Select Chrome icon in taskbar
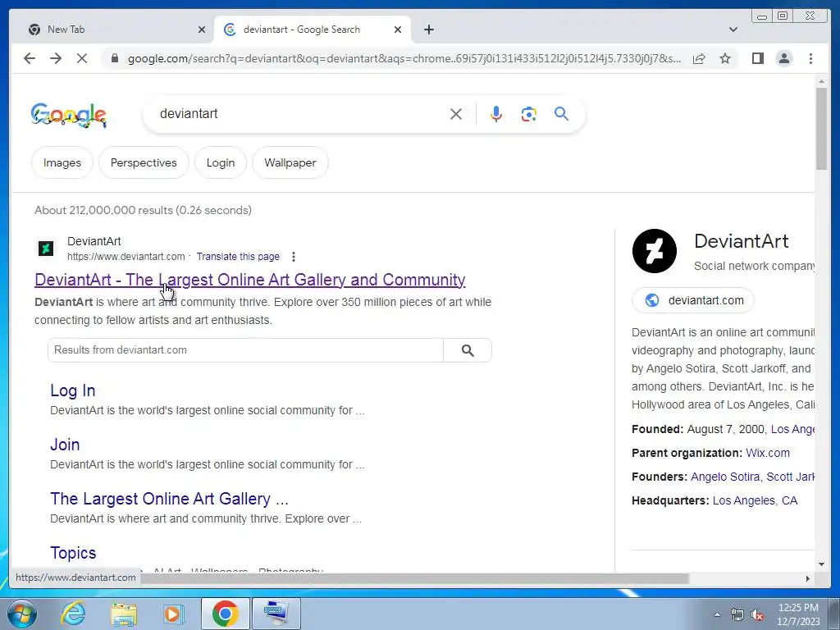The width and height of the screenshot is (840, 630). click(x=225, y=614)
